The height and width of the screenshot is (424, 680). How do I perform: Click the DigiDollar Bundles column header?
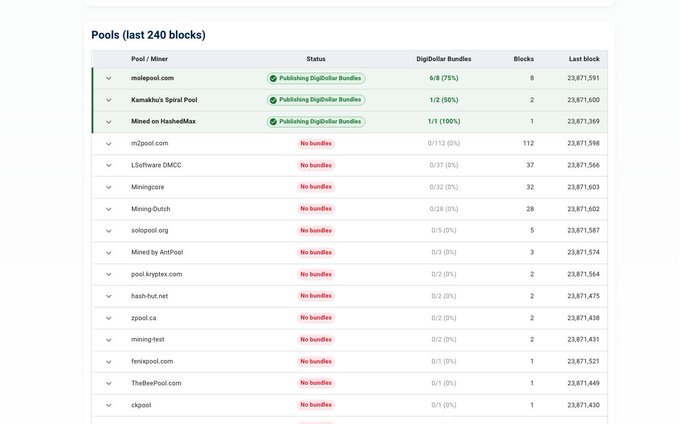[x=444, y=59]
